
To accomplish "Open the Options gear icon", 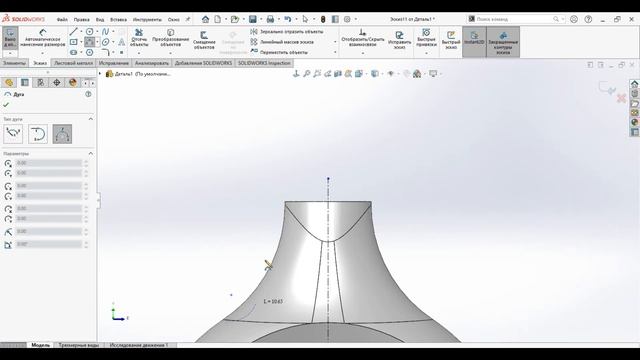I will [x=347, y=19].
